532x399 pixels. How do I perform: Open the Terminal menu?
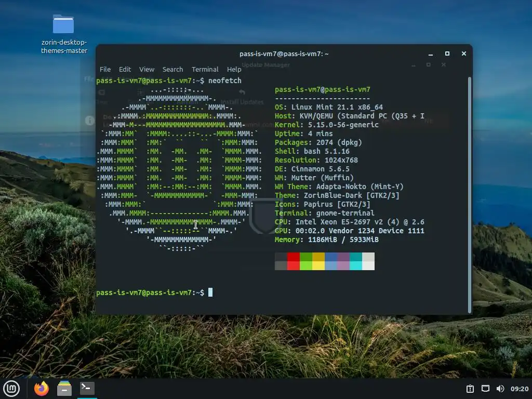[x=205, y=69]
